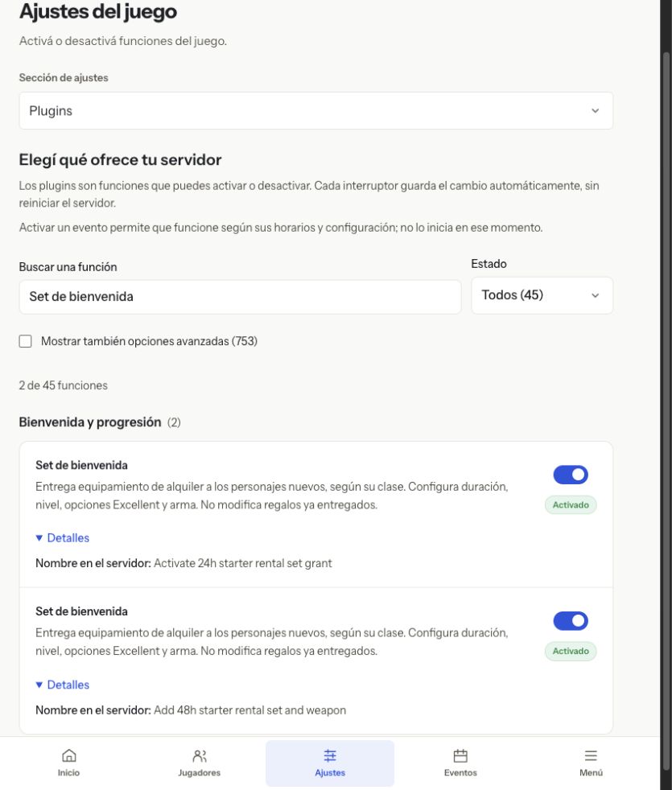Open the Inicio home icon
The height and width of the screenshot is (790, 672).
(x=68, y=755)
